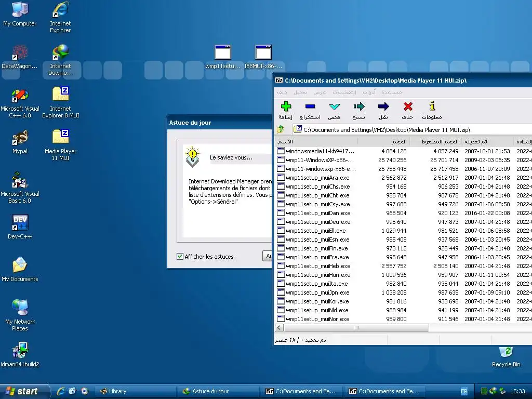Select the Internet Download Manager desktop icon
Screen dimensions: 532x399
point(60,60)
